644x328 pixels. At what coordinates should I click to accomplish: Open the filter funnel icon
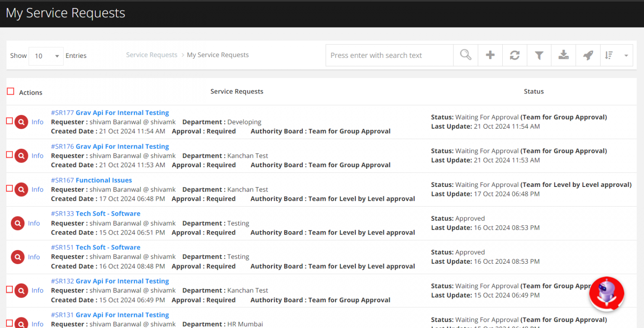pyautogui.click(x=539, y=55)
